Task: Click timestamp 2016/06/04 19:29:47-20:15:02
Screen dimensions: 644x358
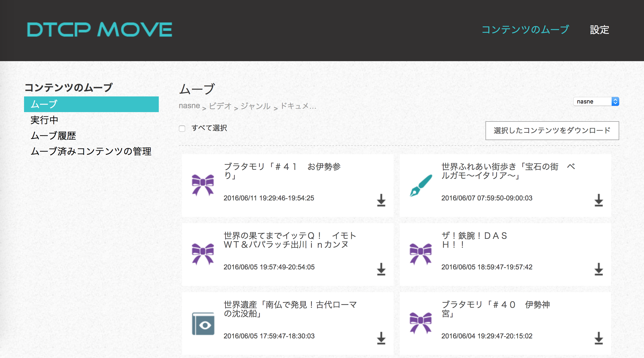Action: tap(487, 336)
